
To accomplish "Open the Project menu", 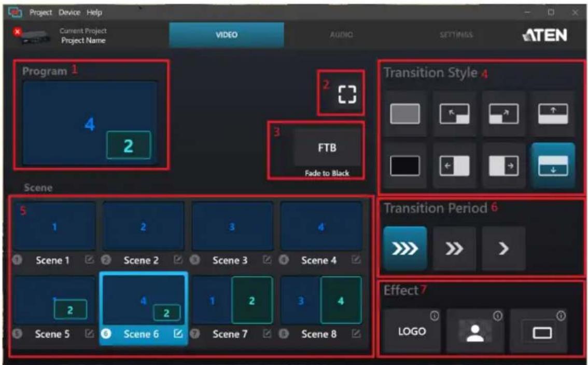I will (40, 12).
